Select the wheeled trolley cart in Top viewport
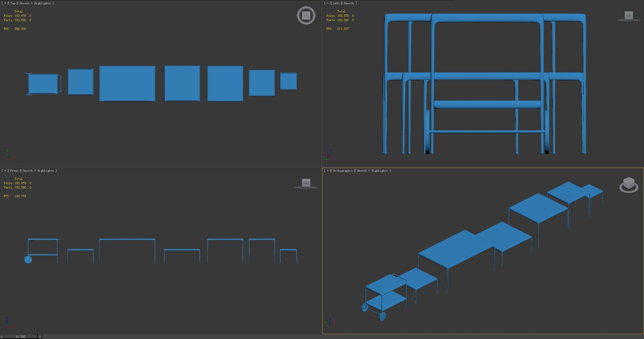 [x=43, y=84]
